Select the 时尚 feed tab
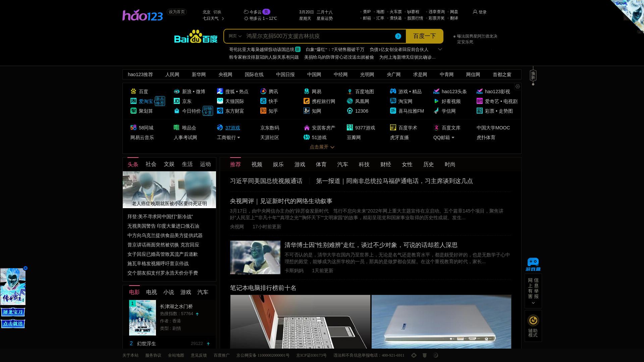The width and height of the screenshot is (644, 362). coord(450,165)
